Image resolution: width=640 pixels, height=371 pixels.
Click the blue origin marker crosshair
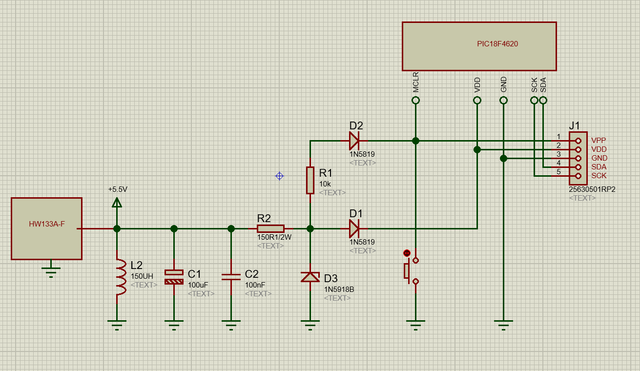tap(279, 176)
